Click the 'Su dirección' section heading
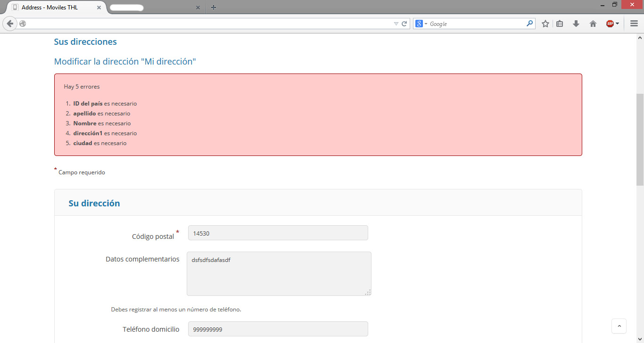 pos(94,203)
